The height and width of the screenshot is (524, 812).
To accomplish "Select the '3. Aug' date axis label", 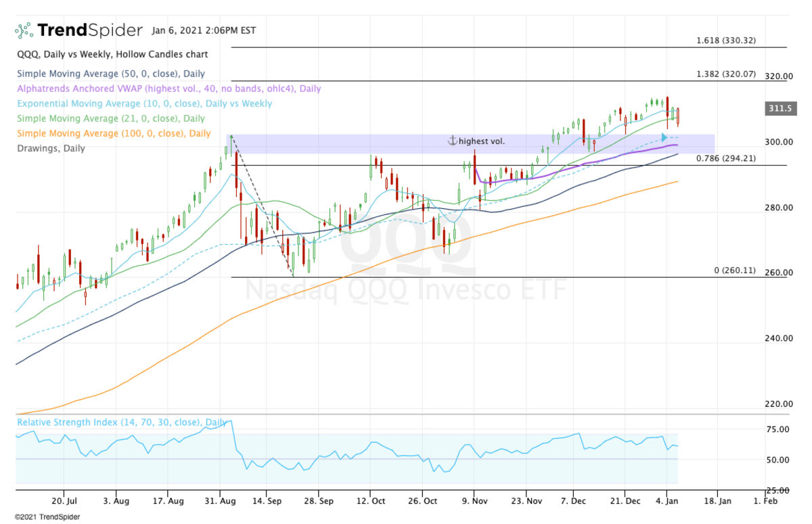I will [116, 501].
